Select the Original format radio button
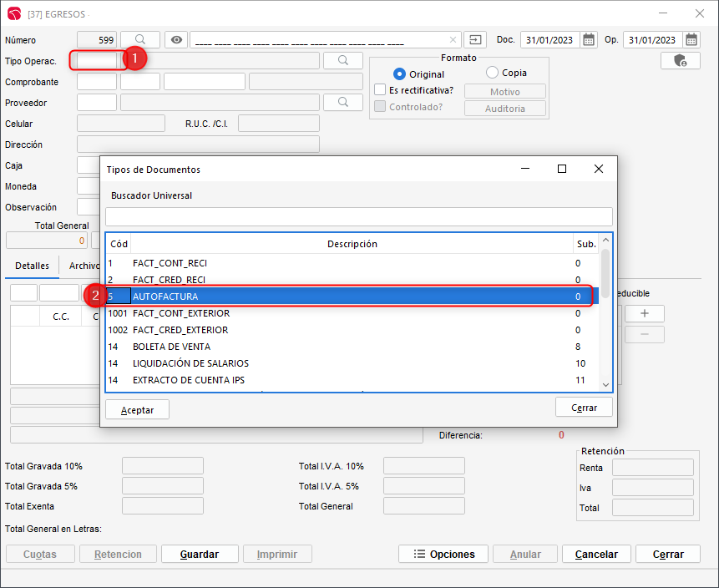Viewport: 719px width, 588px height. click(399, 74)
